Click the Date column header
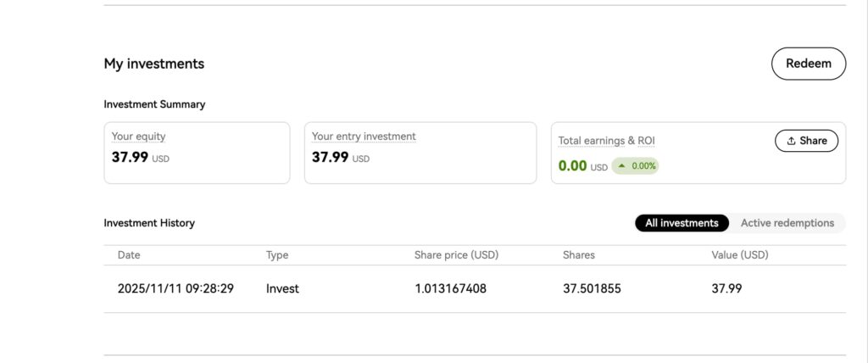868x363 pixels. (x=129, y=254)
